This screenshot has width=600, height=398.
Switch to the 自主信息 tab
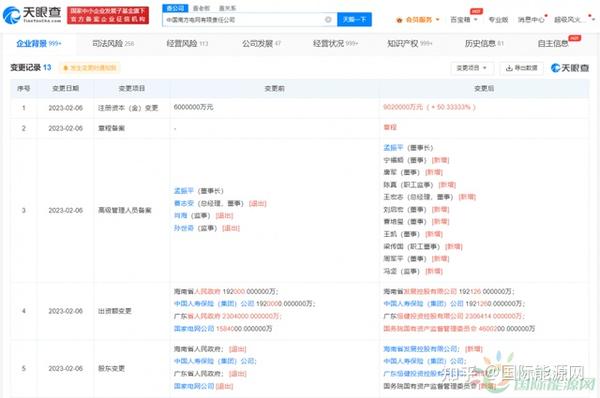[x=553, y=44]
